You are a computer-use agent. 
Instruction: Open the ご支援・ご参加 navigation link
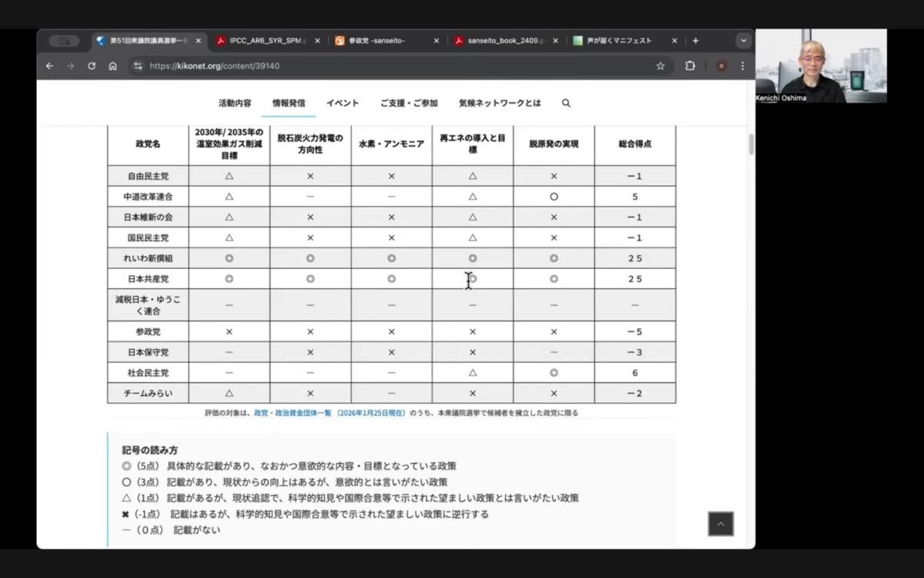click(x=408, y=103)
